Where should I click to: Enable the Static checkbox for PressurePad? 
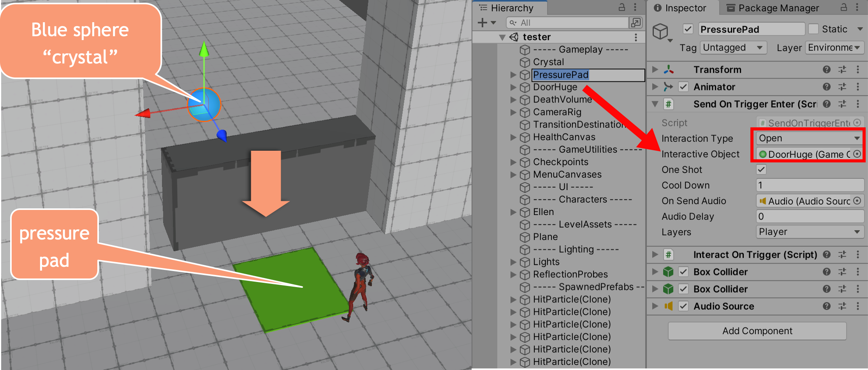(814, 29)
